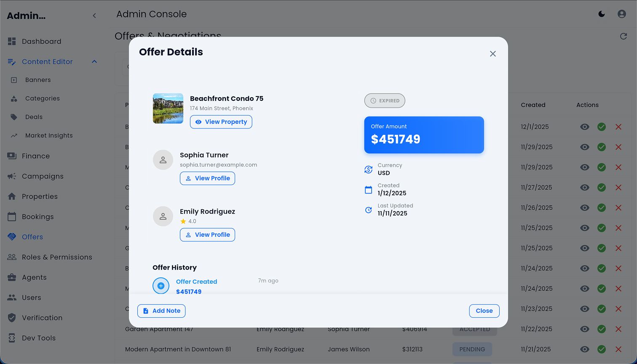Click the Campaigns megaphone icon
This screenshot has width=637, height=364.
click(x=12, y=176)
